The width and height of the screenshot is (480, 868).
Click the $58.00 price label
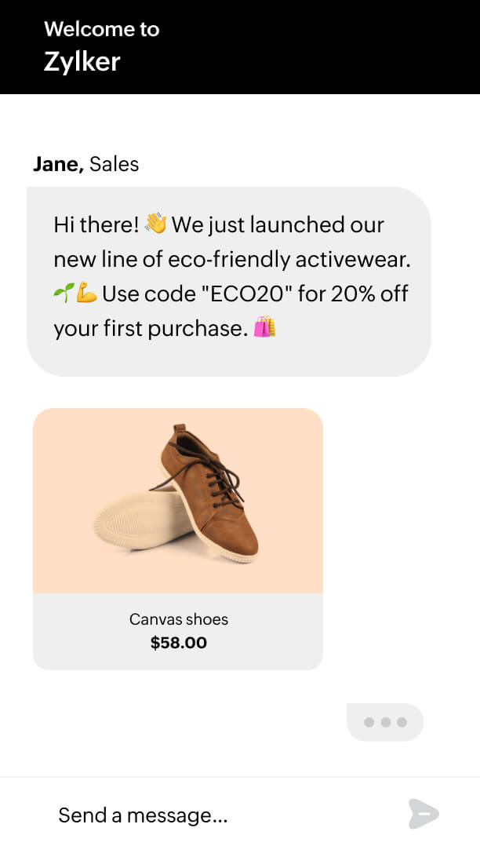click(178, 644)
